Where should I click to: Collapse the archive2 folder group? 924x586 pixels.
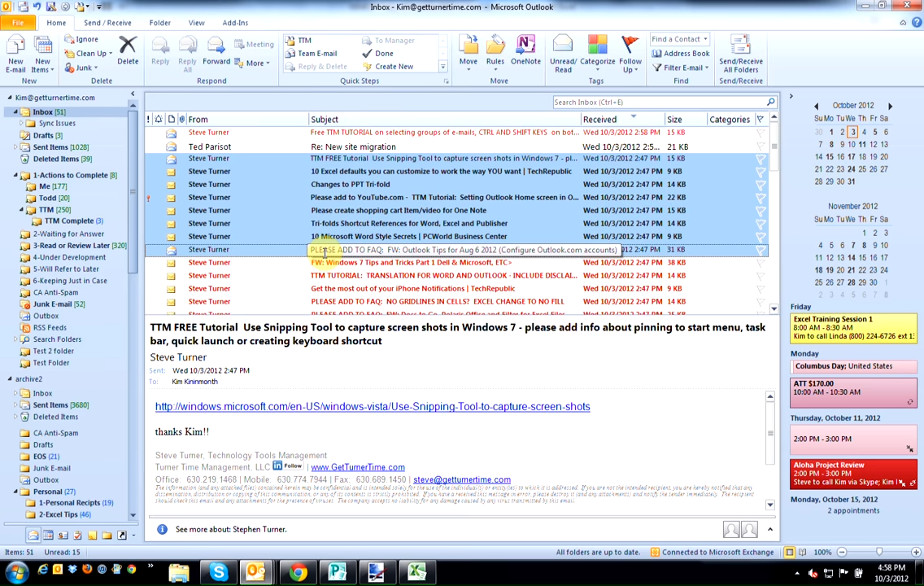coord(10,378)
